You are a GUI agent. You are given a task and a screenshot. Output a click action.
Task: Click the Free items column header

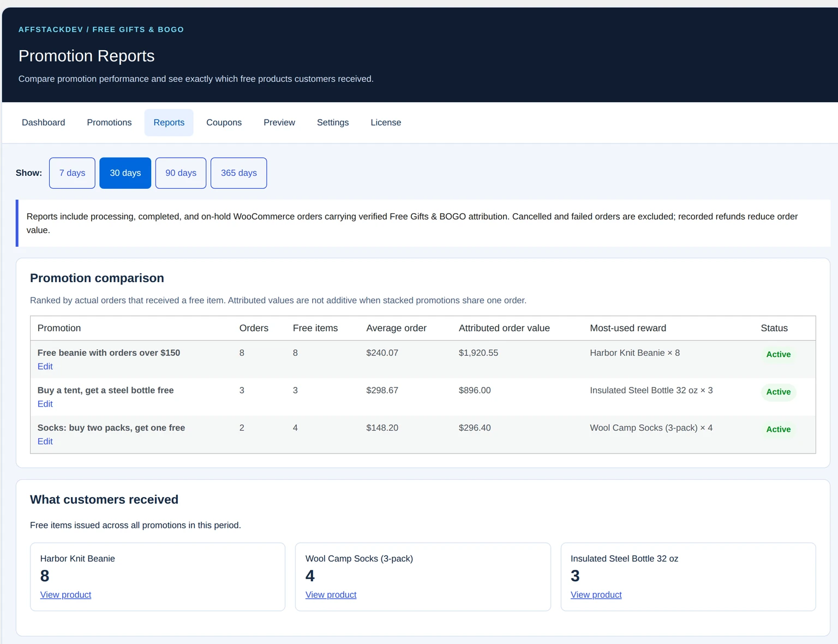[315, 328]
